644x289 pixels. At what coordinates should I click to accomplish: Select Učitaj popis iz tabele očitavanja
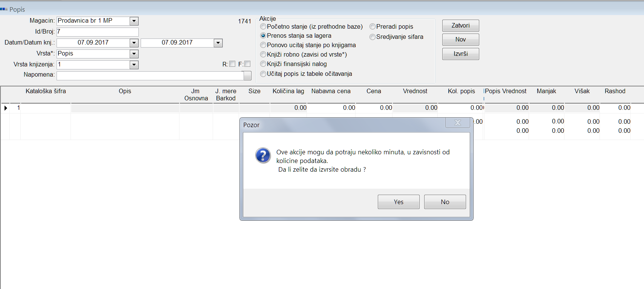pos(263,74)
